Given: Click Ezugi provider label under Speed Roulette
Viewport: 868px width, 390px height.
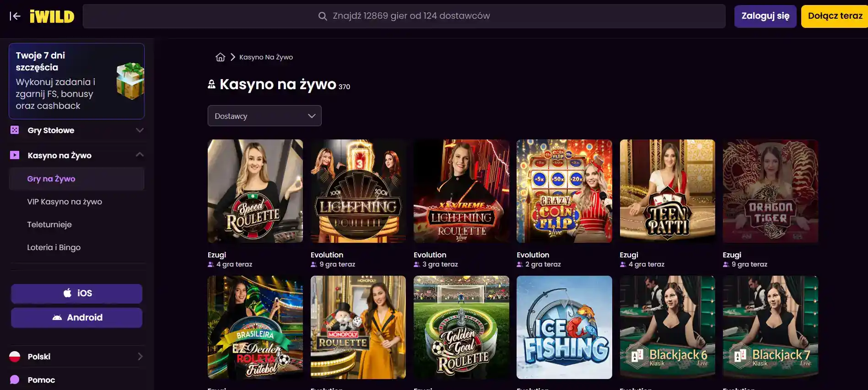Looking at the screenshot, I should tap(217, 255).
